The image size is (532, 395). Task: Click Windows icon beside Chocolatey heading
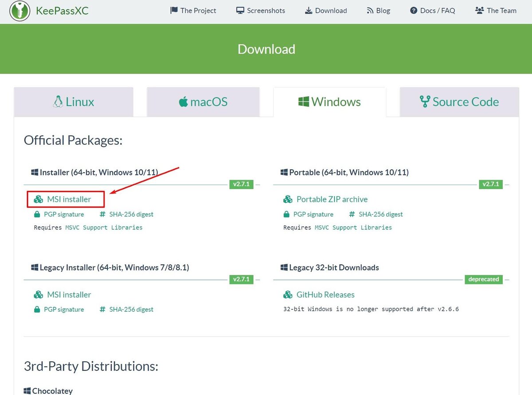[x=27, y=391]
